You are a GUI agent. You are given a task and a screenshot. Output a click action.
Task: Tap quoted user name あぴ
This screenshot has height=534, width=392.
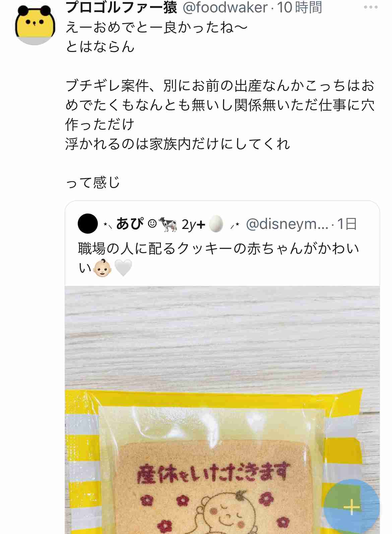[x=130, y=224]
